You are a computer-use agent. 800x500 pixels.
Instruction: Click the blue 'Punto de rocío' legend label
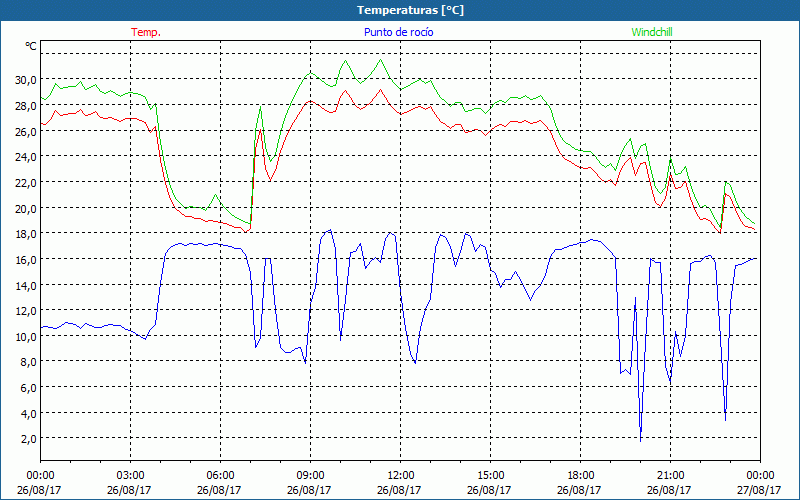[398, 32]
